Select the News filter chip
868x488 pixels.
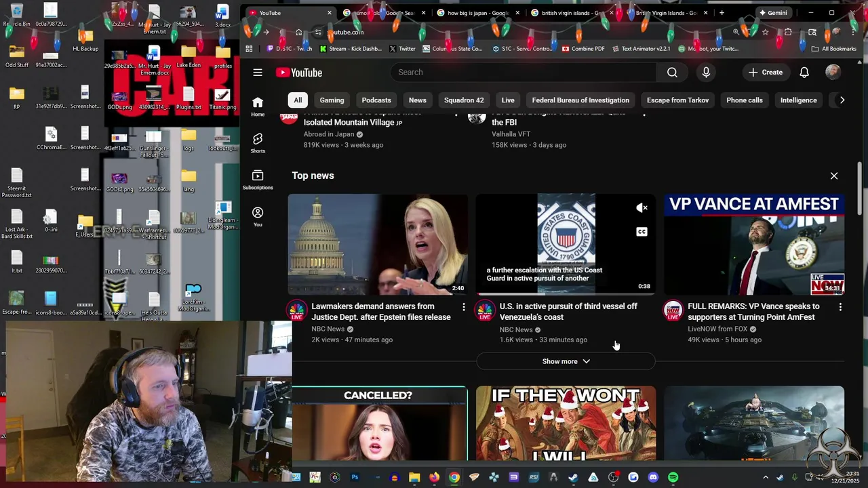click(x=418, y=100)
